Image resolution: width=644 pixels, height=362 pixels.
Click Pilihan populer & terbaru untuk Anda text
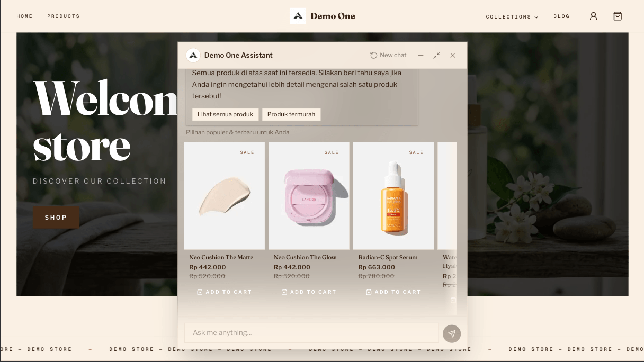coord(238,132)
